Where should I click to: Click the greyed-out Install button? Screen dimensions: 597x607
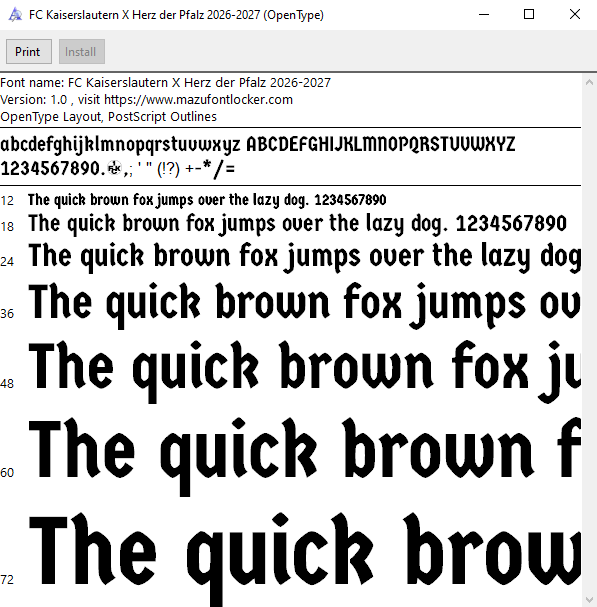point(82,51)
